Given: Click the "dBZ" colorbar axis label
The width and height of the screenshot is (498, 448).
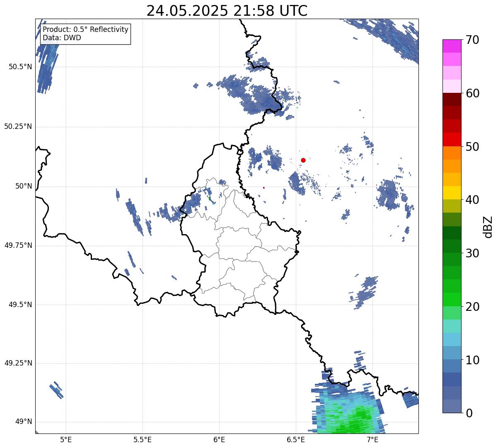Looking at the screenshot, I should click(488, 226).
